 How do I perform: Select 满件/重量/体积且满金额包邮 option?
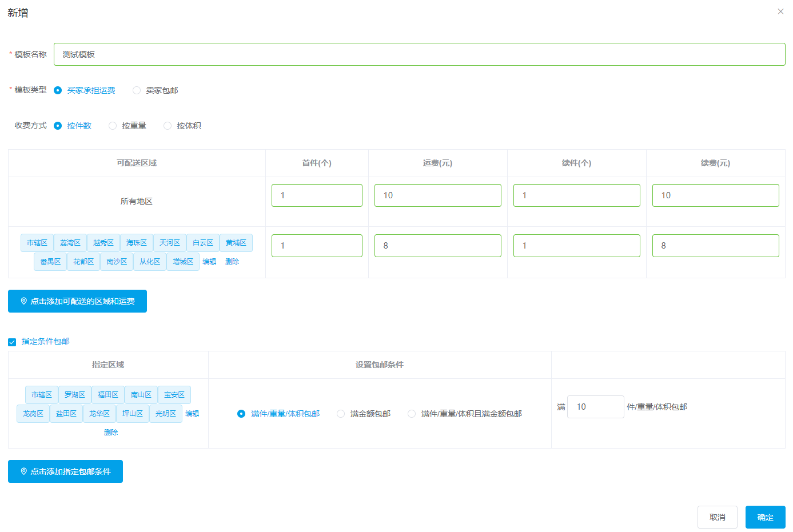click(412, 414)
